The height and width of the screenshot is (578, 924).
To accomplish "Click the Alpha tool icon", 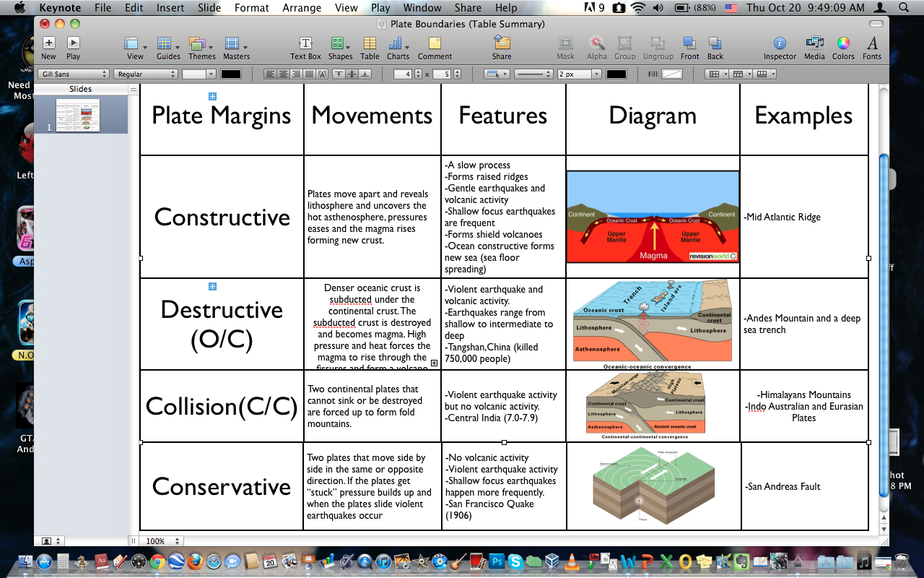I will pyautogui.click(x=596, y=48).
